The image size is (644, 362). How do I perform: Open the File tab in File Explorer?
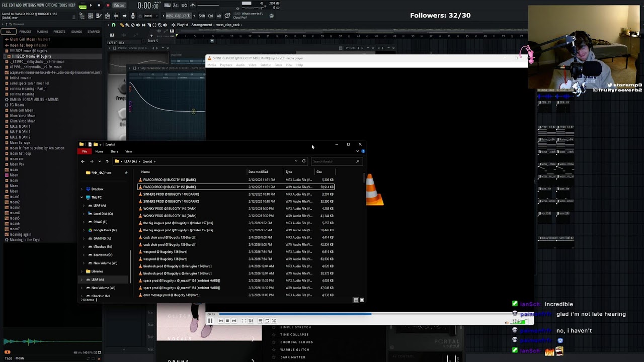point(85,151)
